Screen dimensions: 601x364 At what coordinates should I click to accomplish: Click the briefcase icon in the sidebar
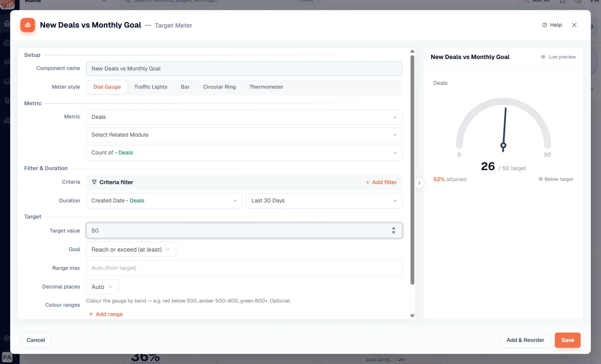click(7, 43)
